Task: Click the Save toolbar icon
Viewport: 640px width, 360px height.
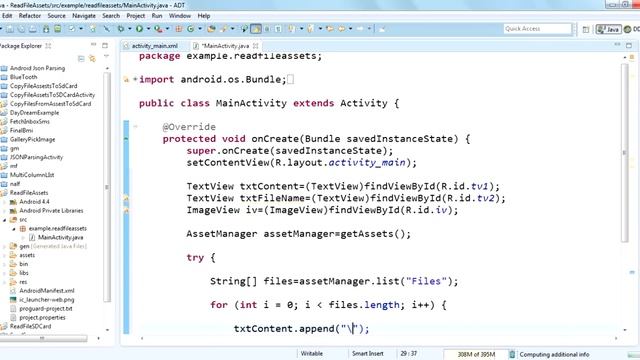Action: coord(9,29)
